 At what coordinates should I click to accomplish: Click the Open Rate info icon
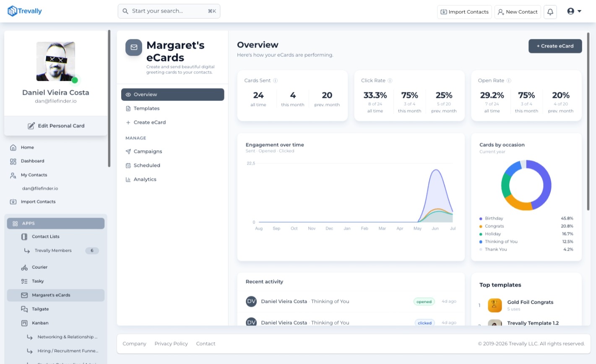pyautogui.click(x=509, y=81)
